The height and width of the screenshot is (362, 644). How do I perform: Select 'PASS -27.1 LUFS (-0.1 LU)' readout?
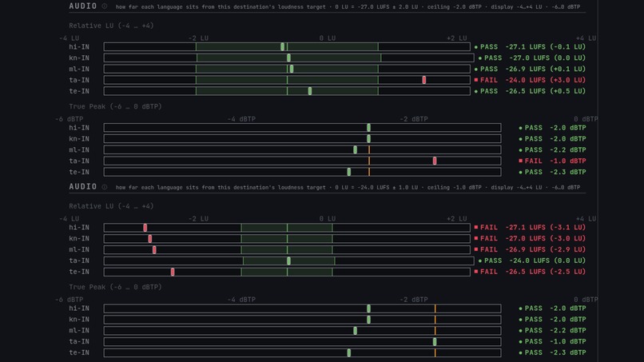click(530, 47)
